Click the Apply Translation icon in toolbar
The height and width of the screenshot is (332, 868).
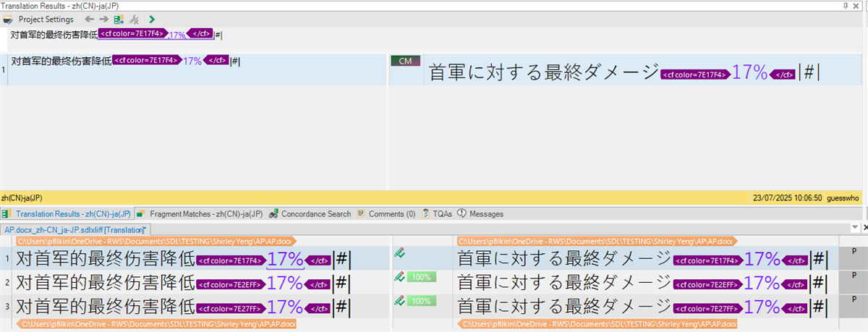[119, 20]
